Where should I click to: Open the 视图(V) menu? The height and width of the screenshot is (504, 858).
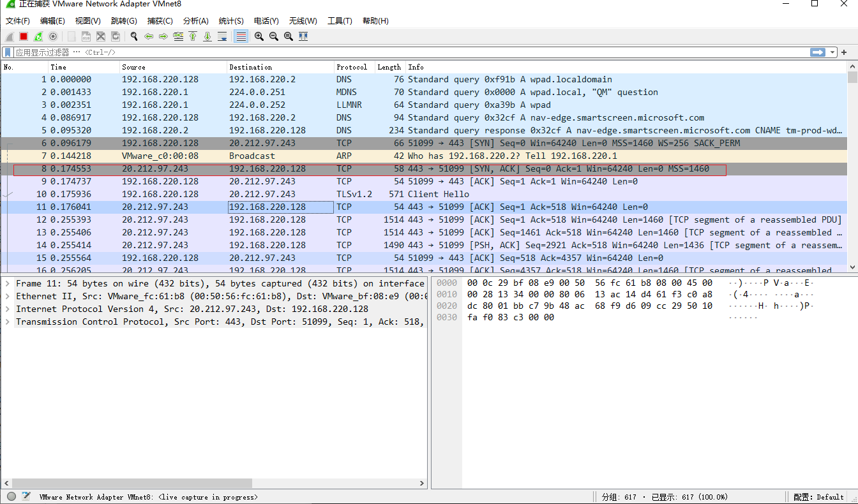pos(88,21)
